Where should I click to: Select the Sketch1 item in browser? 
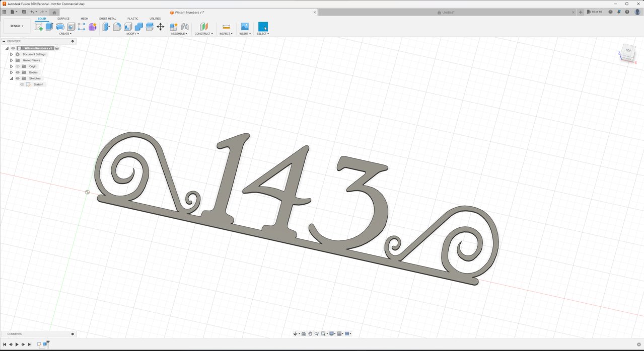(39, 84)
